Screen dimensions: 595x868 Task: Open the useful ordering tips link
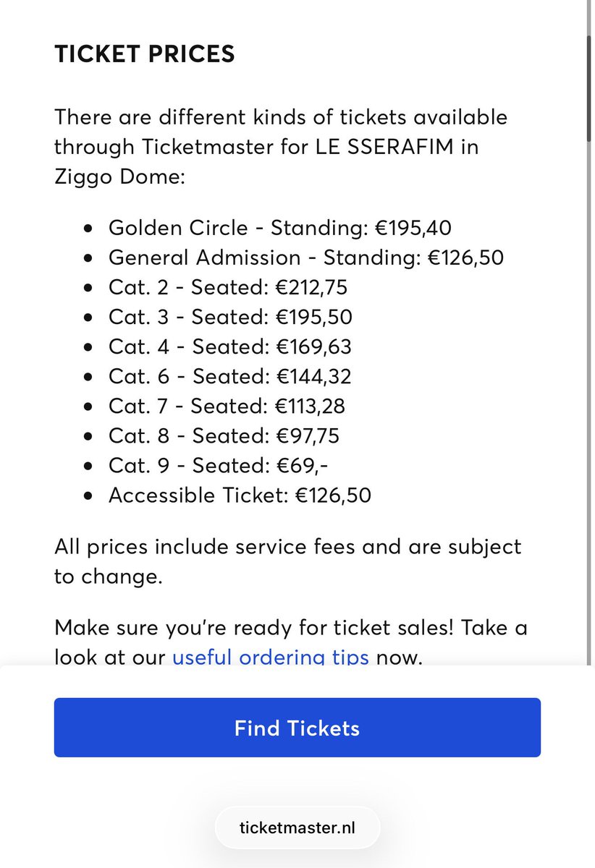pyautogui.click(x=270, y=658)
